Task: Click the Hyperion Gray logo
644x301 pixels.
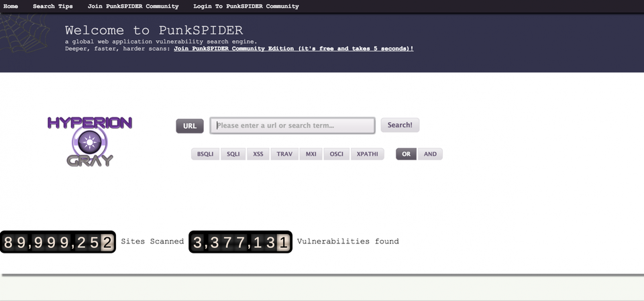Action: [x=89, y=141]
